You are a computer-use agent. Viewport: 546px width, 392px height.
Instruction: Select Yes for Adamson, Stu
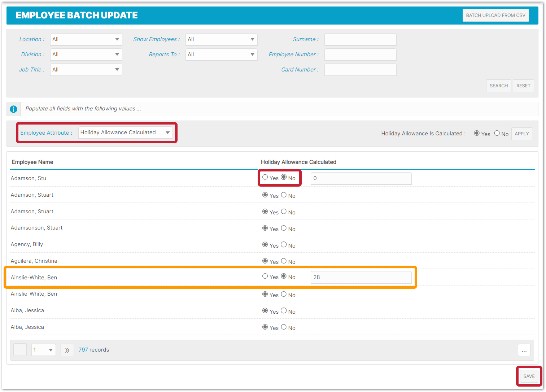coord(265,178)
